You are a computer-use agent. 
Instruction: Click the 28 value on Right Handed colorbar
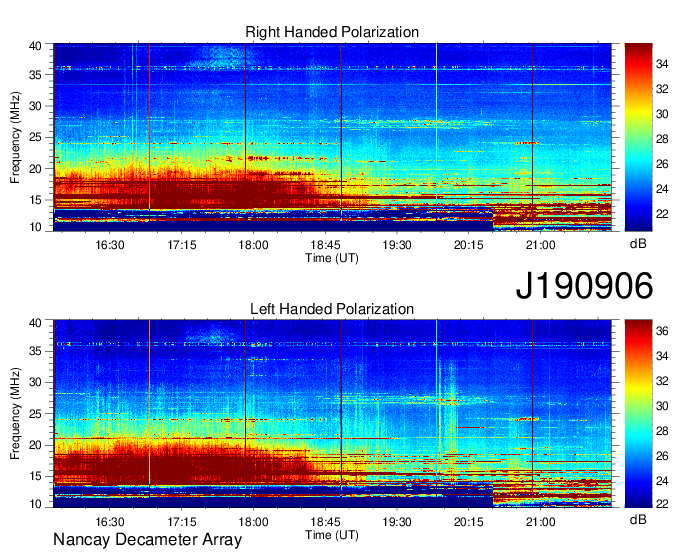tap(662, 139)
